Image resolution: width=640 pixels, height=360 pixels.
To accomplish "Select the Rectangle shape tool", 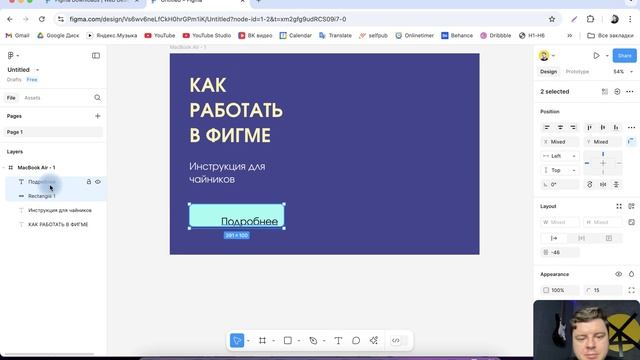I will (288, 340).
